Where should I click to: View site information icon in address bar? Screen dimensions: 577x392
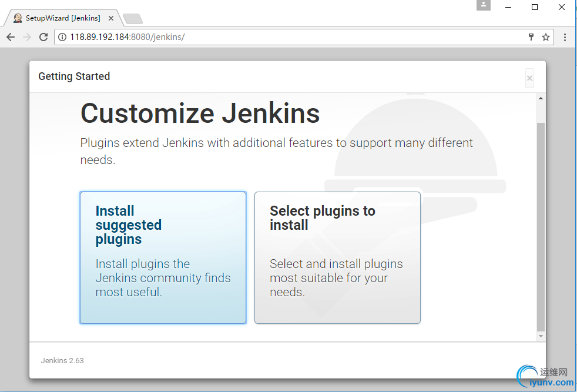pyautogui.click(x=62, y=37)
